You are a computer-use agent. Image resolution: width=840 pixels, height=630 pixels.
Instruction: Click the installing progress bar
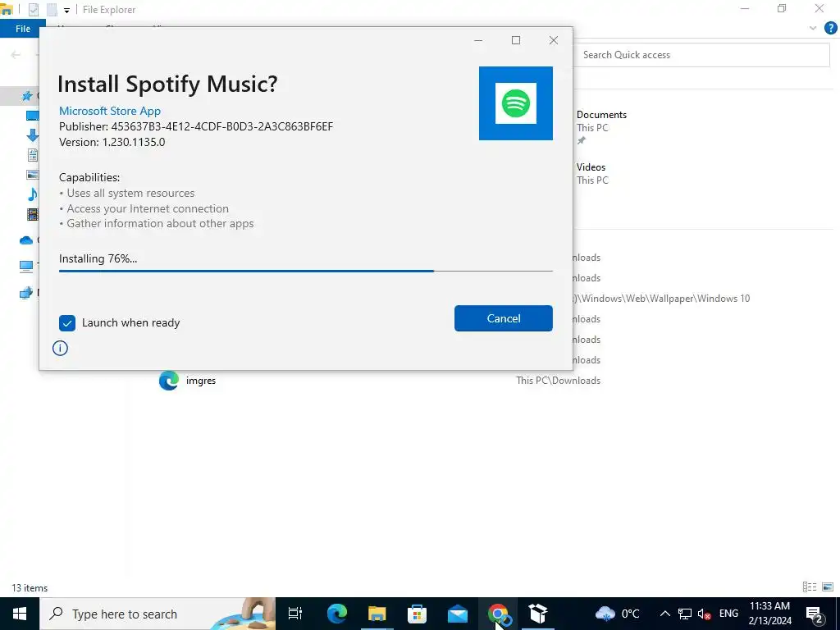305,271
